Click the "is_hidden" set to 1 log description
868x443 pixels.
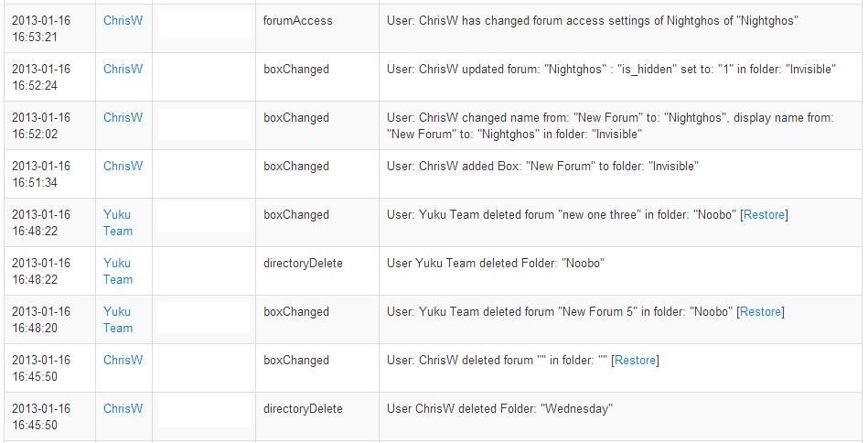click(611, 70)
